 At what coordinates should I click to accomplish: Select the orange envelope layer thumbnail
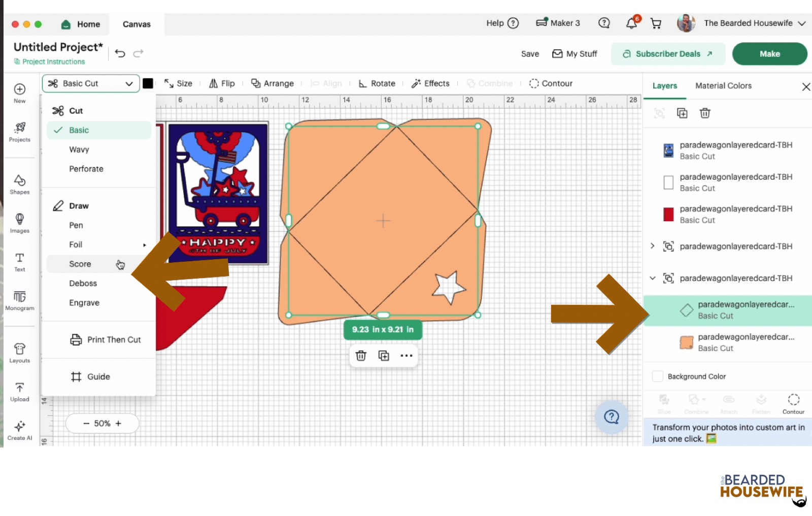tap(686, 342)
